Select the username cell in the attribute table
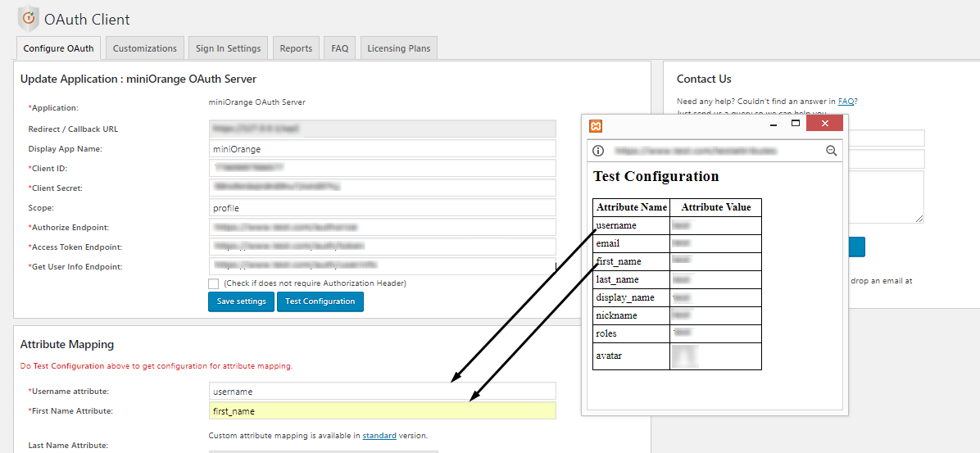The height and width of the screenshot is (453, 980). tap(631, 225)
